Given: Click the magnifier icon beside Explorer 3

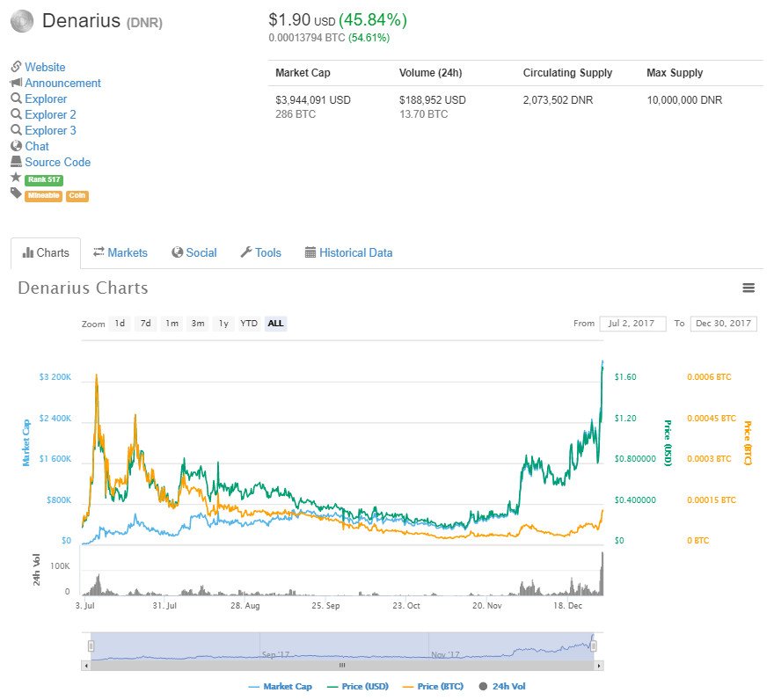Looking at the screenshot, I should click(17, 130).
